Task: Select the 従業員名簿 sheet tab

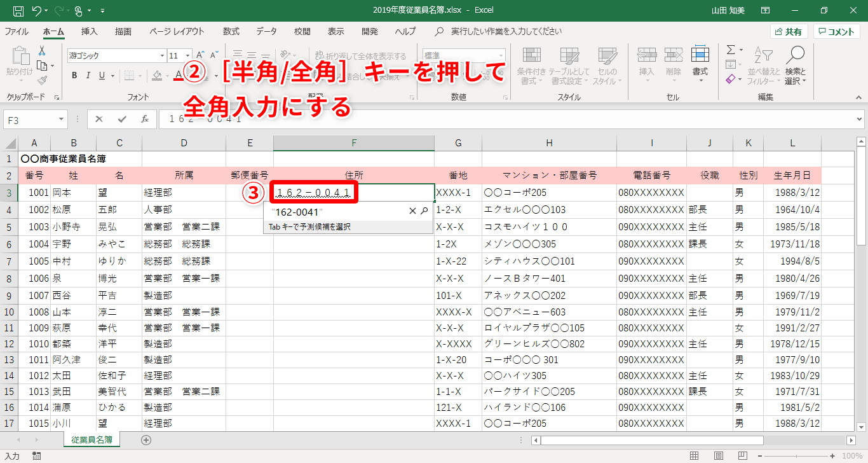Action: (x=92, y=439)
